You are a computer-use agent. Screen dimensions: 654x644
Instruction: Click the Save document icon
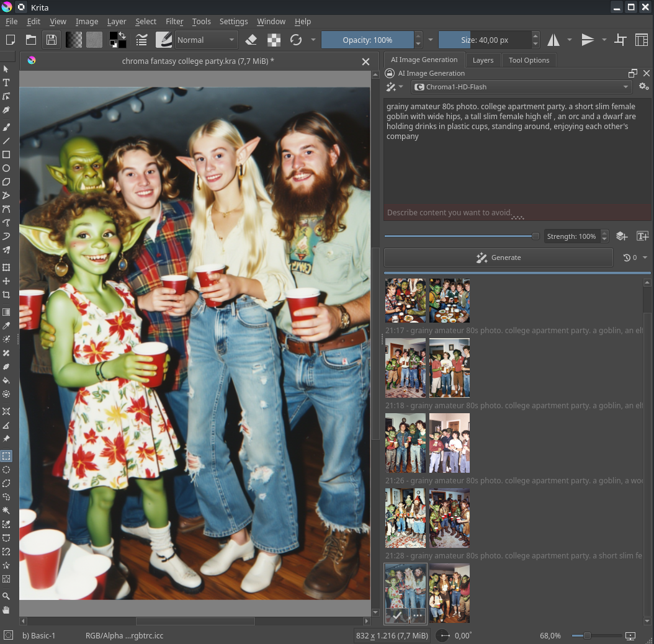(x=52, y=40)
